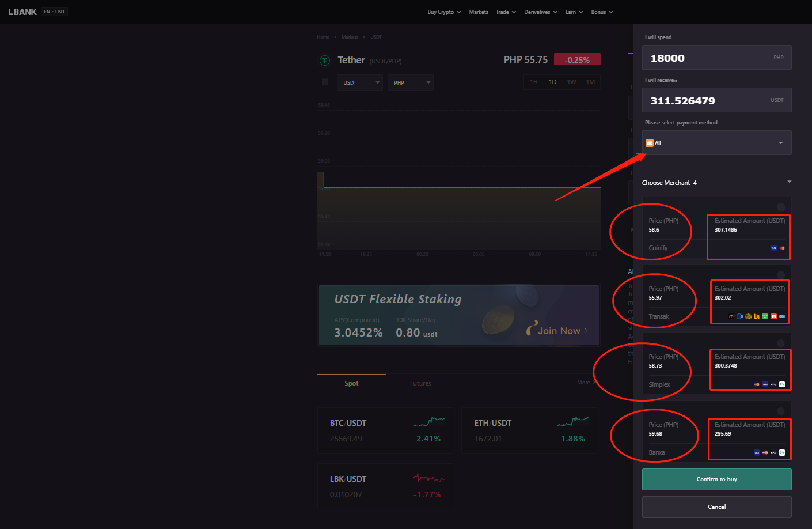Viewport: 812px width, 529px height.
Task: Click the -0.25% price change badge
Action: [577, 59]
